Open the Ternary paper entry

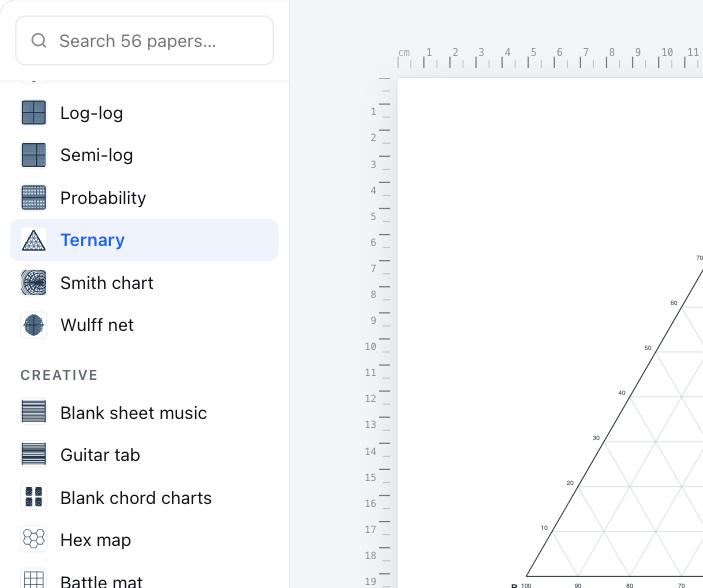pyautogui.click(x=144, y=240)
